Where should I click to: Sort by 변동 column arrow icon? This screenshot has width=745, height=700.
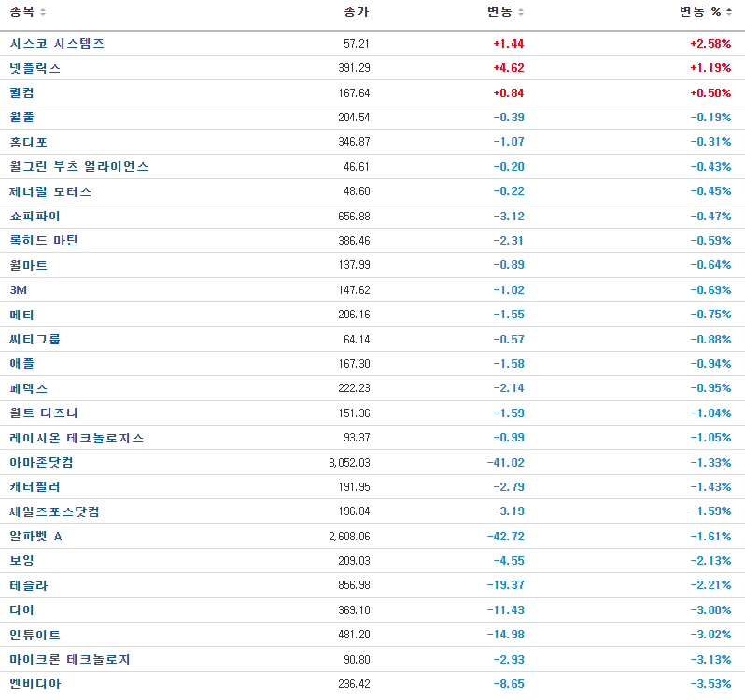click(521, 12)
